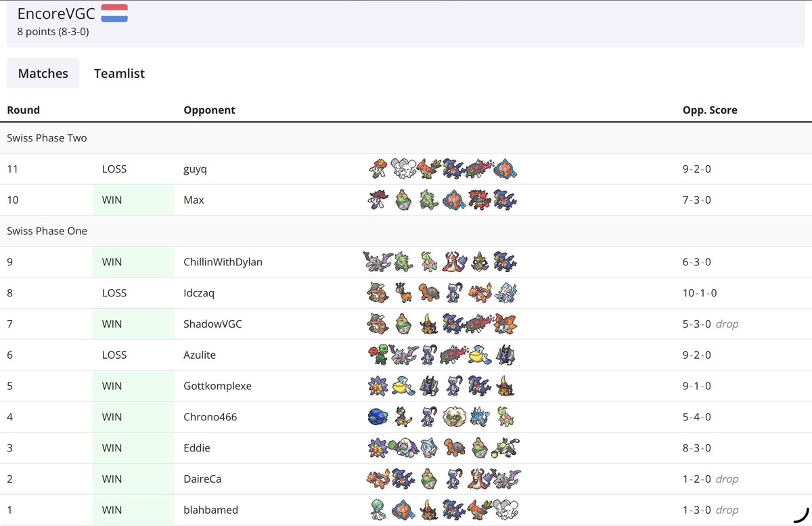This screenshot has width=812, height=526.
Task: Click the 9-1-0 opponent score
Action: [x=697, y=386]
